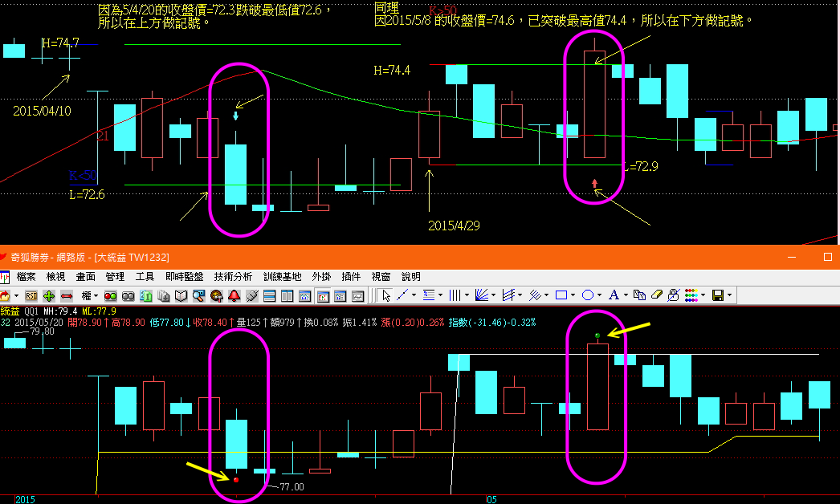840x504 pixels.
Task: Select the parallel channel drawing tool
Action: [x=508, y=295]
